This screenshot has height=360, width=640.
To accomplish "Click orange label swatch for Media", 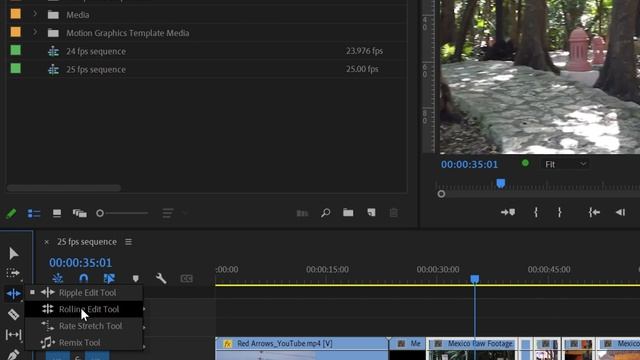I will 16,14.
